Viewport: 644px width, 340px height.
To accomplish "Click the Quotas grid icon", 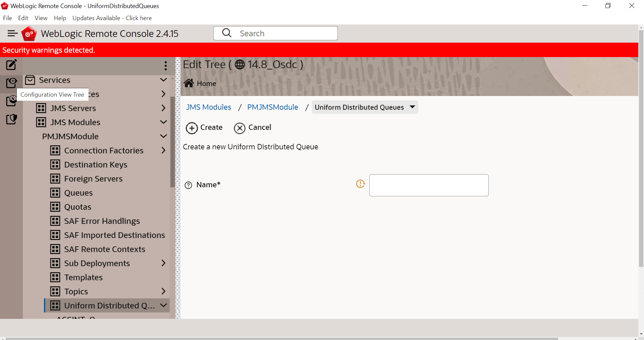I will [x=55, y=207].
